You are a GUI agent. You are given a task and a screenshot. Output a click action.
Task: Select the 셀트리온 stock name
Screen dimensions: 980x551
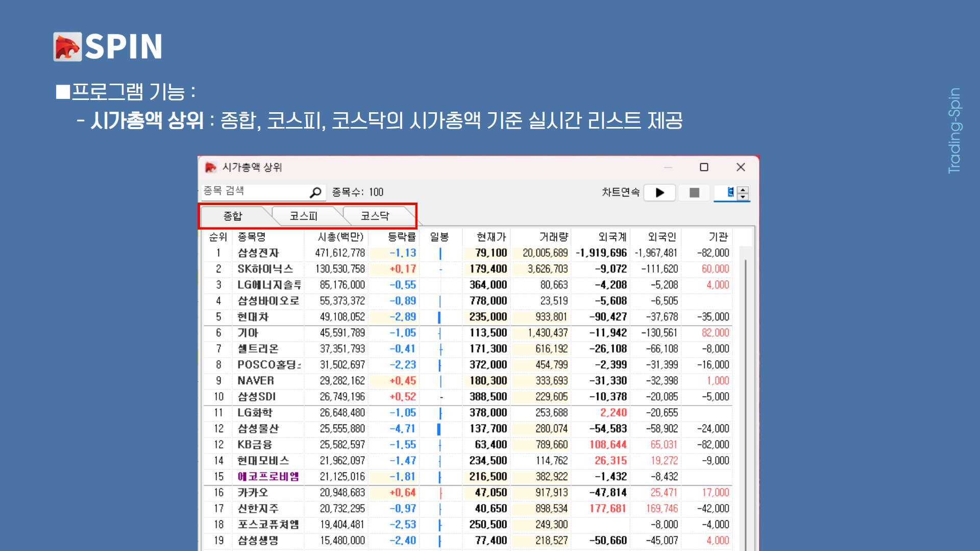coord(258,349)
